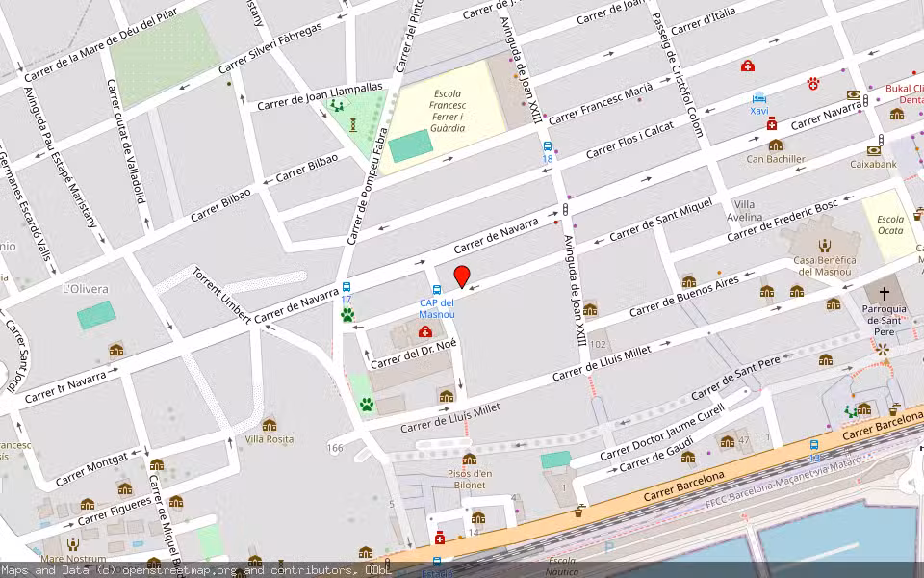Select bus stop icon numbered 18
Screen dimensions: 924x578
click(548, 146)
